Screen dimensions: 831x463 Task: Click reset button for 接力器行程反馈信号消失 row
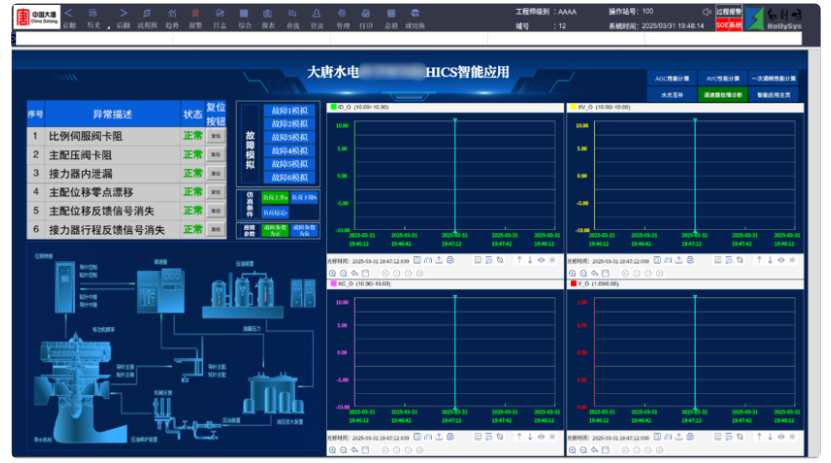[x=216, y=229]
